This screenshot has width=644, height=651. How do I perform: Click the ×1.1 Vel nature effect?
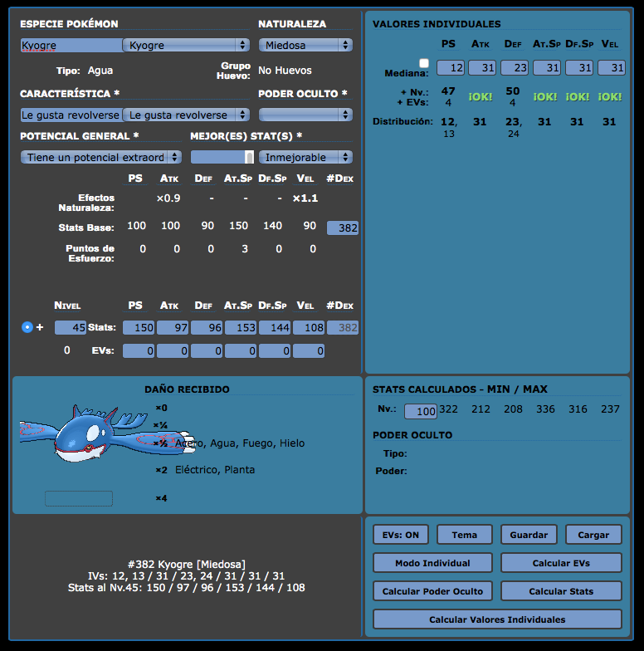(x=305, y=198)
